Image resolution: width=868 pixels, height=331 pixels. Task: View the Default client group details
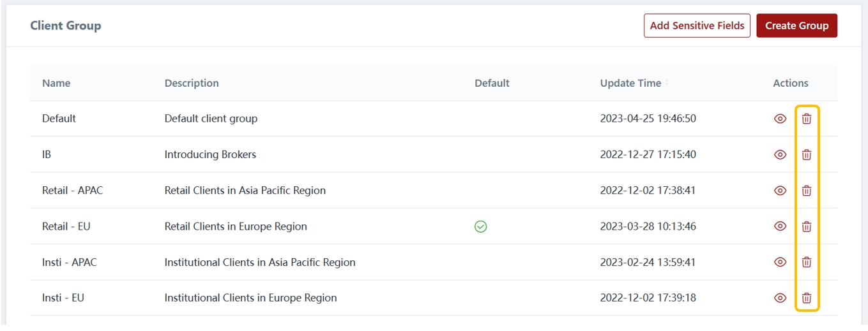tap(780, 119)
